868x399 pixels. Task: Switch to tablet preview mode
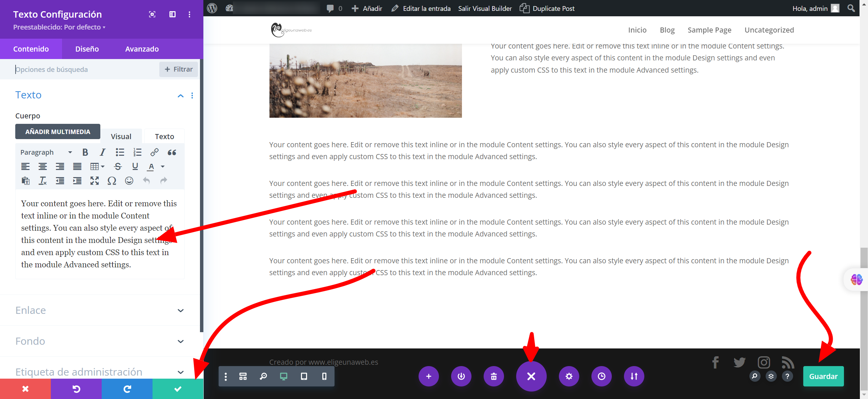pyautogui.click(x=304, y=376)
